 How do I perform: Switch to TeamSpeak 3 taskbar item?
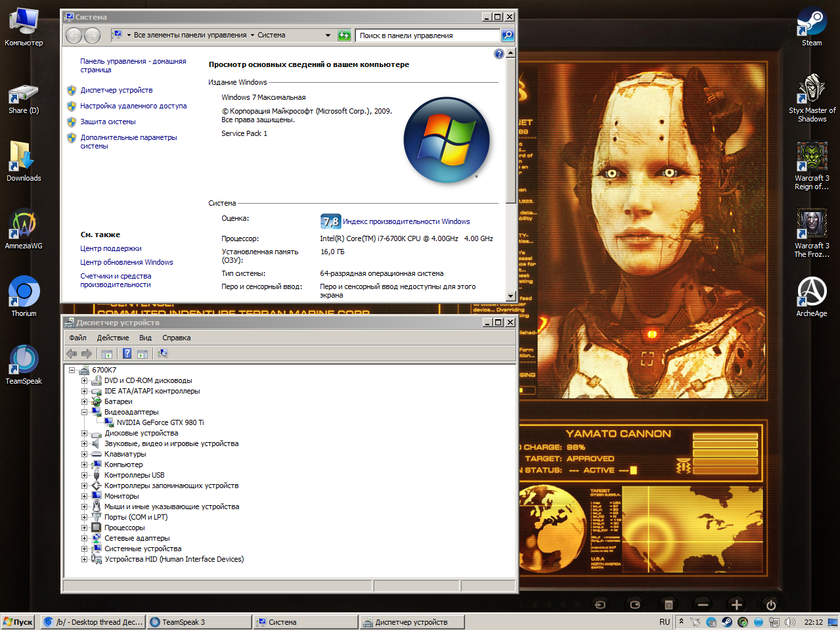pos(199,622)
